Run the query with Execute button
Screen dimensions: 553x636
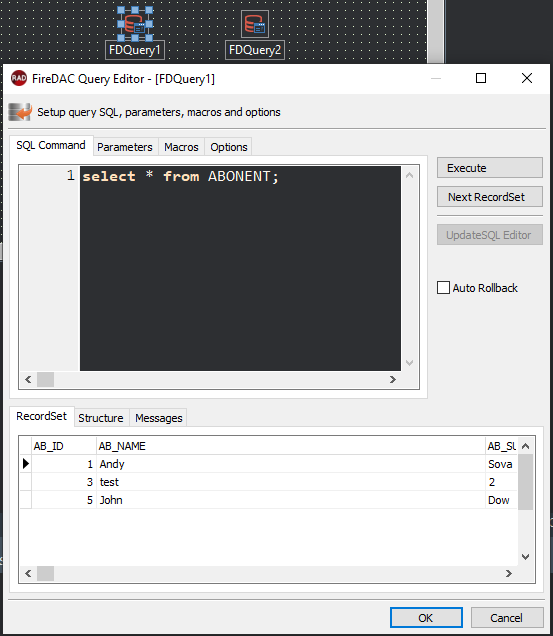tap(490, 168)
